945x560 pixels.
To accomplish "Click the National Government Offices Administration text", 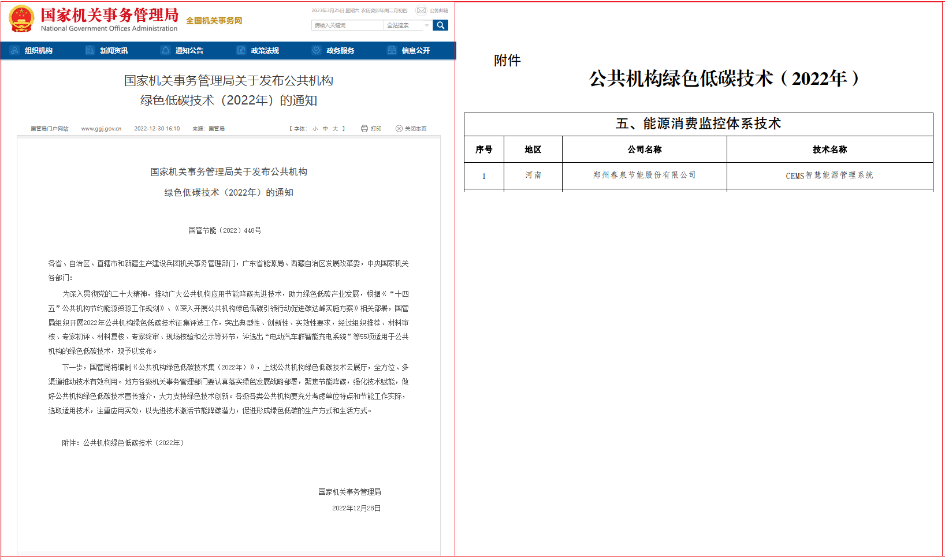I will click(109, 28).
